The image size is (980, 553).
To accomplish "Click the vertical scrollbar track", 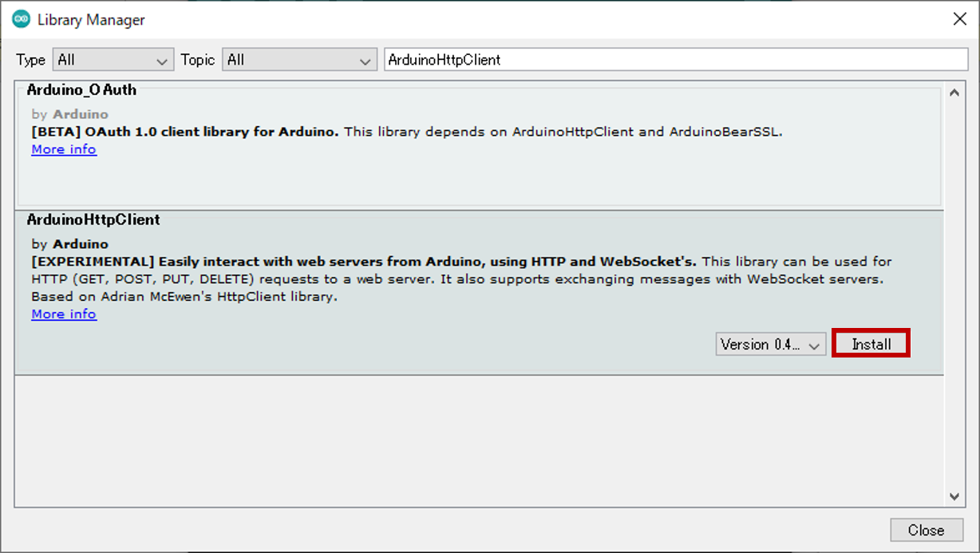I will click(x=954, y=295).
